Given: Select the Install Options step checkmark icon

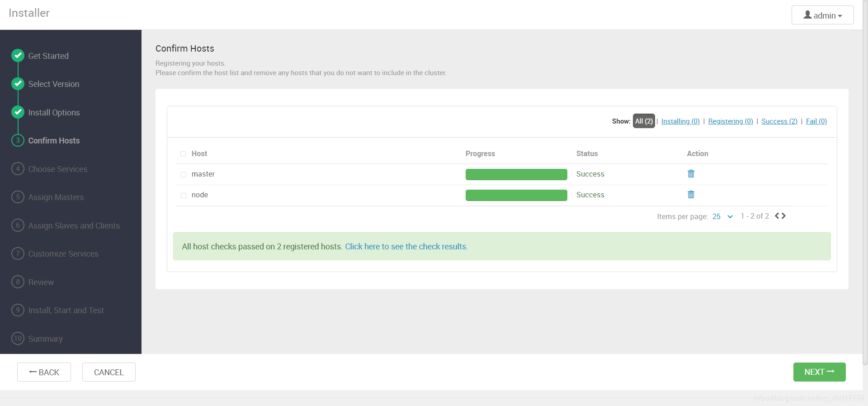Looking at the screenshot, I should pyautogui.click(x=18, y=112).
